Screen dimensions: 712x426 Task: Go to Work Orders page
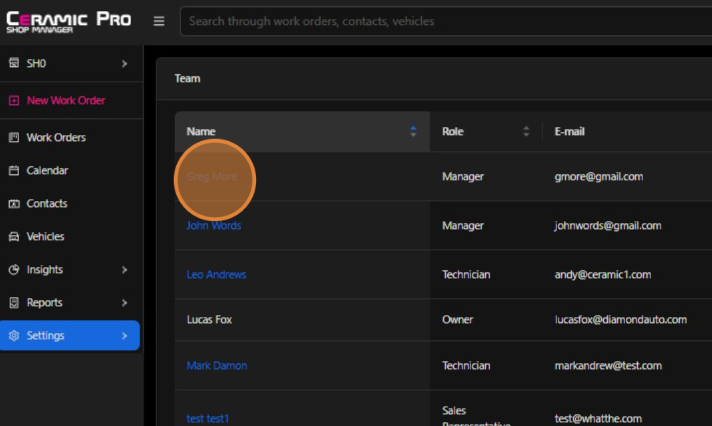click(x=56, y=137)
